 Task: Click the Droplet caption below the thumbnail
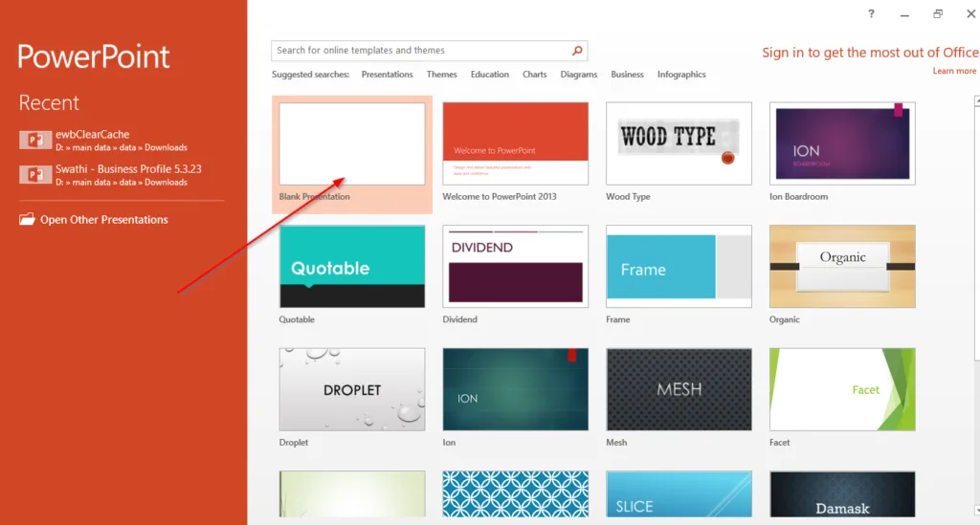(x=294, y=443)
